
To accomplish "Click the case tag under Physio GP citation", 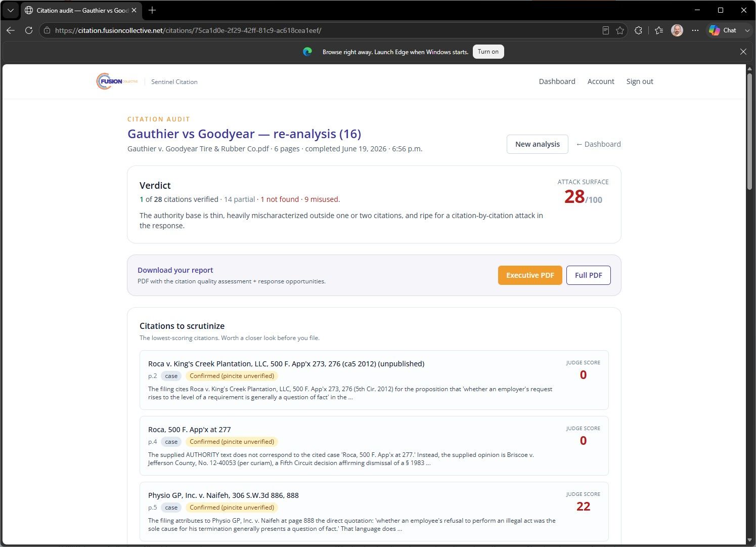I will tap(171, 508).
